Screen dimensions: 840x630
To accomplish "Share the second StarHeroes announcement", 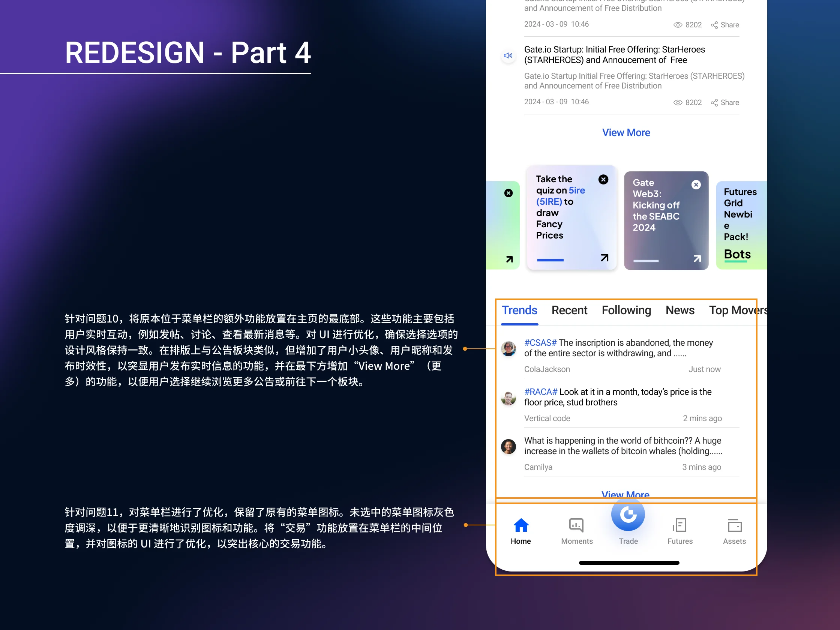I will [725, 102].
